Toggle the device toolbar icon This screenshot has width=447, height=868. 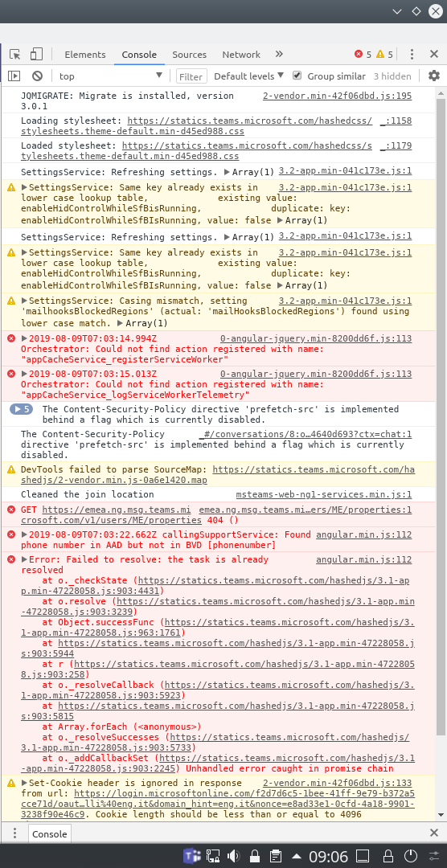(36, 55)
